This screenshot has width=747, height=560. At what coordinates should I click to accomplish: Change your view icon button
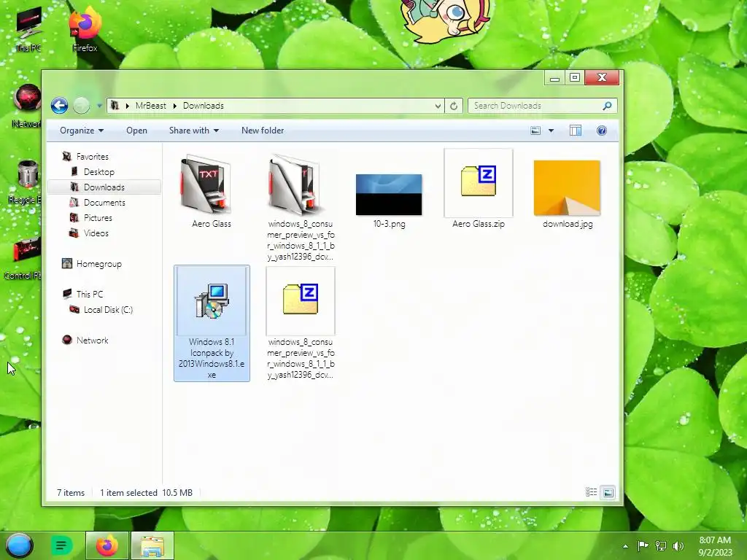pos(535,131)
